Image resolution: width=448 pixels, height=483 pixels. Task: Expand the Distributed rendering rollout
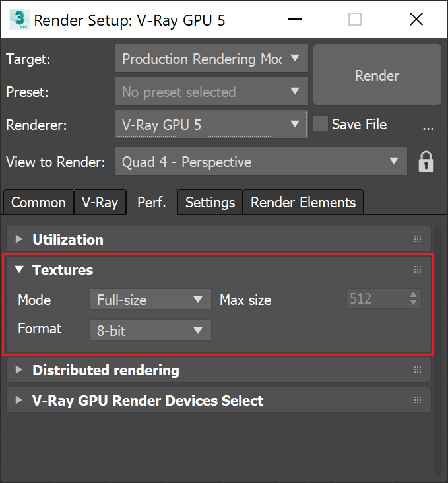tap(19, 370)
